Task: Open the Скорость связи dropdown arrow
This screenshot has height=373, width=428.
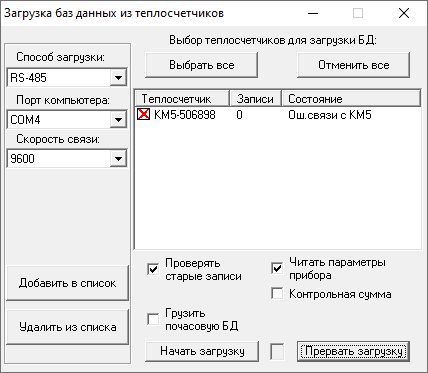Action: coord(118,159)
